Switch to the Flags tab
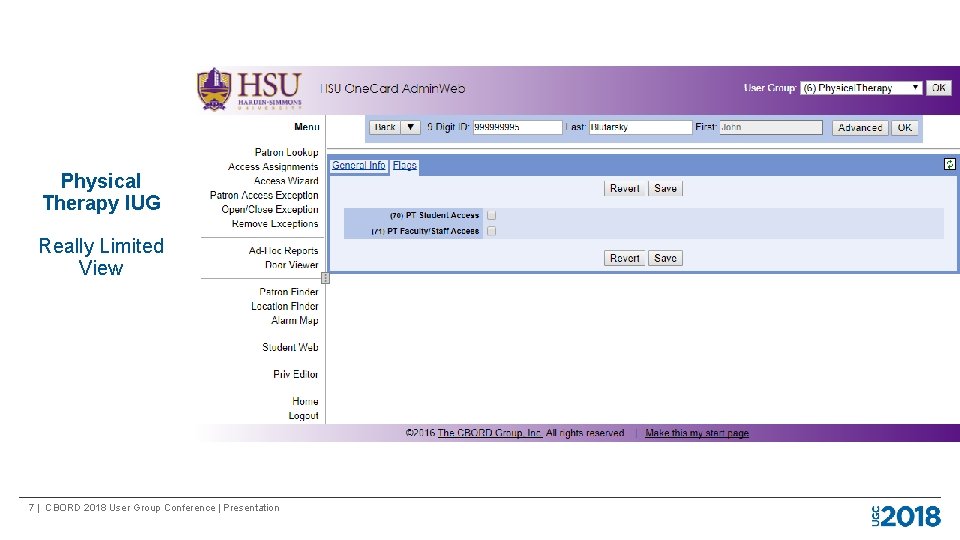This screenshot has width=960, height=540. 405,165
